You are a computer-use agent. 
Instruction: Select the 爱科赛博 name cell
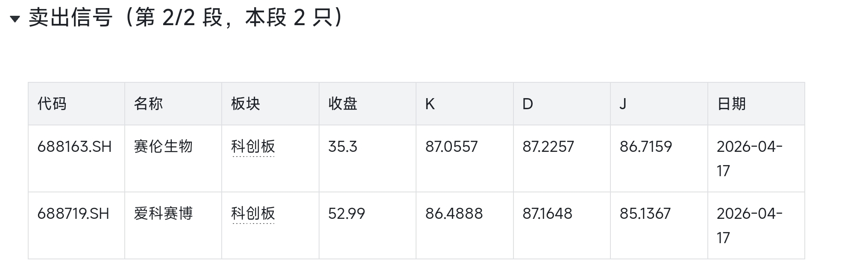coord(163,213)
